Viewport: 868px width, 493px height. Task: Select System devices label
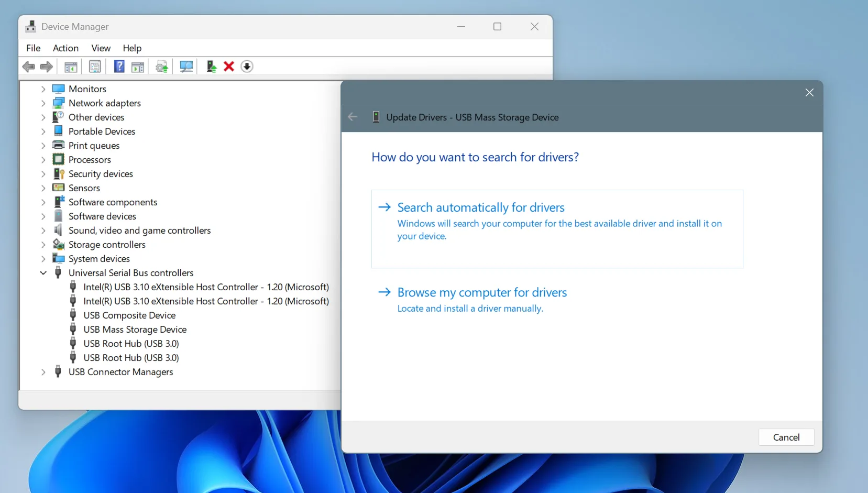(x=99, y=259)
